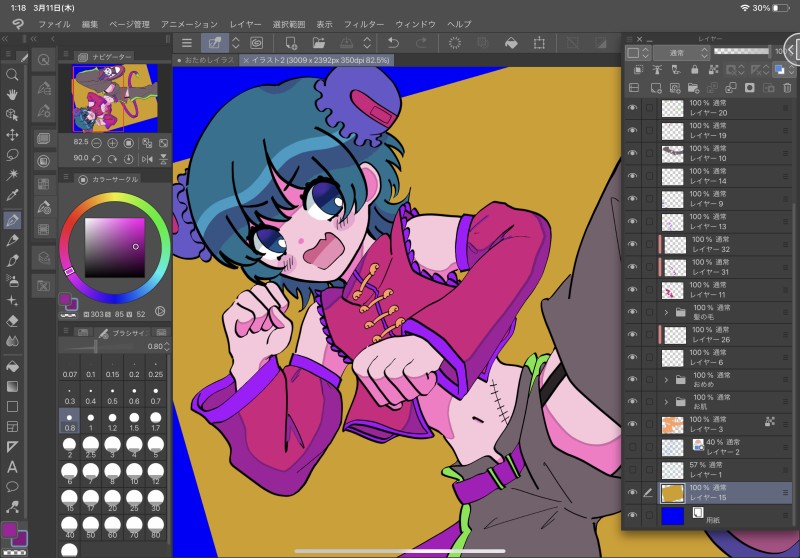The width and height of the screenshot is (800, 558).
Task: Click the Create new layer folder icon
Action: 693,88
